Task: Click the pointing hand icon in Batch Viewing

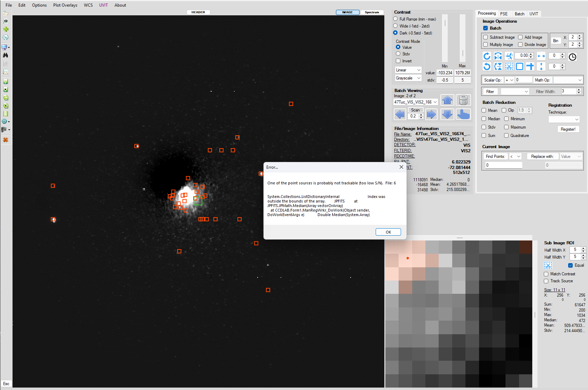Action: (463, 114)
